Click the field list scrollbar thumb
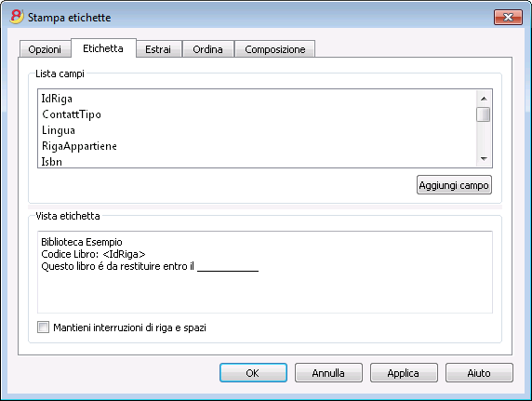Screen dimensions: 532x401 pyautogui.click(x=483, y=114)
